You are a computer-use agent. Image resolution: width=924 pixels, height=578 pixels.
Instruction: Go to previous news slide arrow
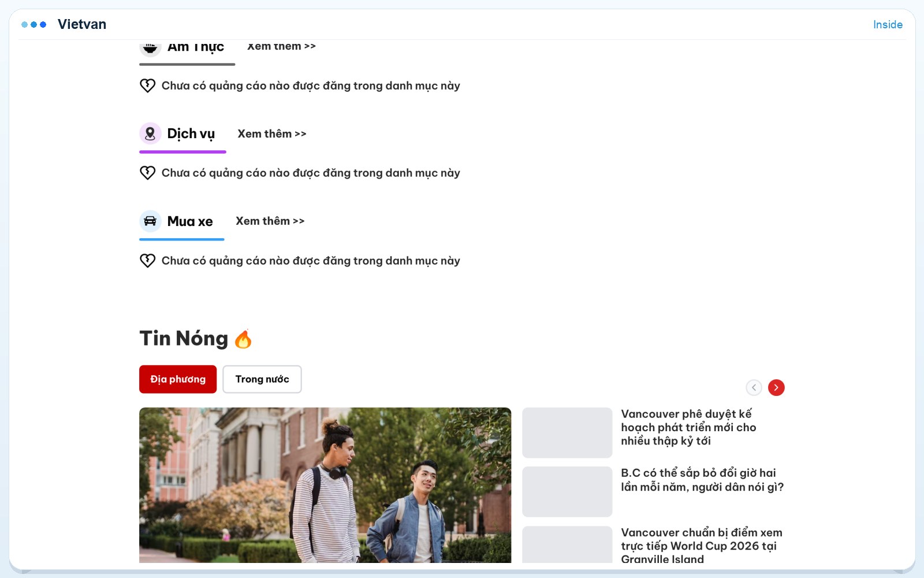[x=754, y=387]
